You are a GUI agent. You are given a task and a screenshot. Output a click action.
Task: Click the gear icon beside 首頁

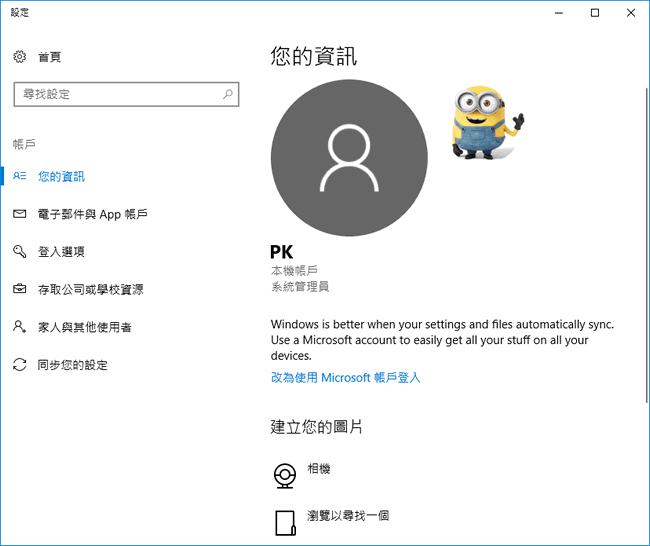19,57
